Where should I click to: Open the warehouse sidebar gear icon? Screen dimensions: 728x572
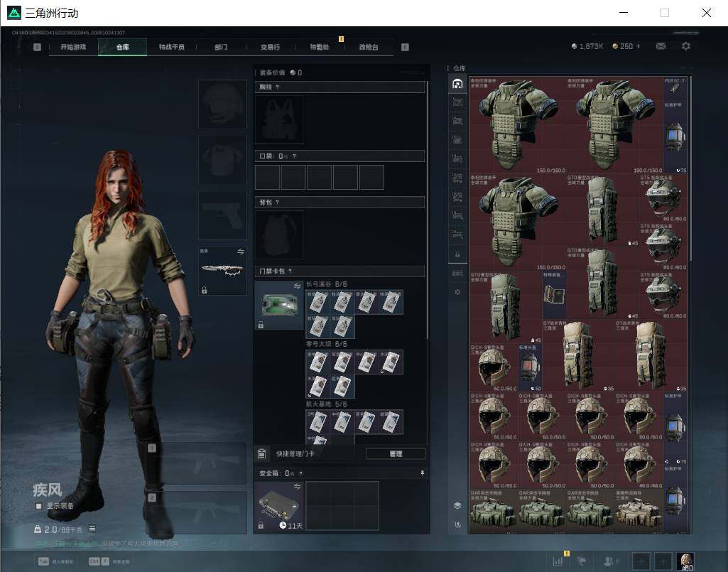457,292
